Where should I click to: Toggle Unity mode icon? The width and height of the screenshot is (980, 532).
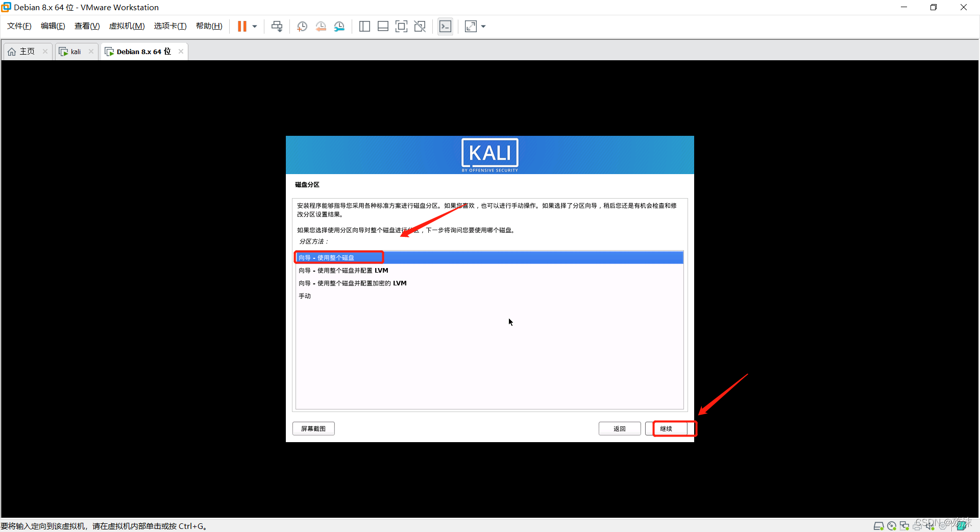pyautogui.click(x=420, y=27)
